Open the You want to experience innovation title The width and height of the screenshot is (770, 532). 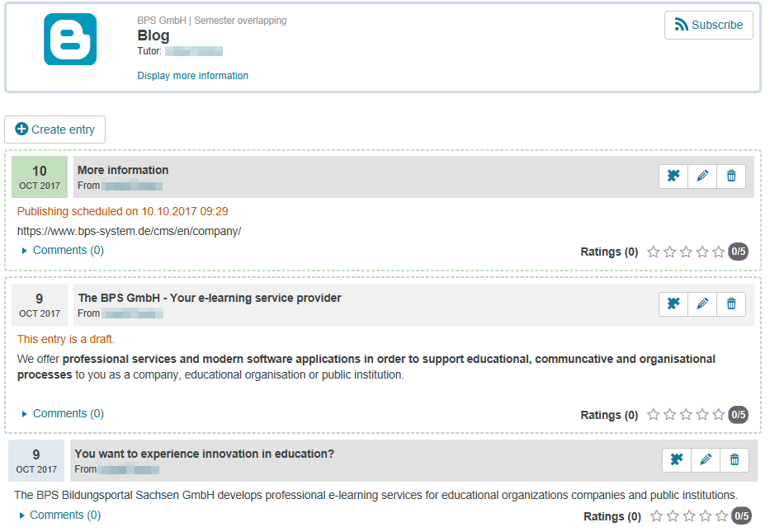[x=204, y=454]
